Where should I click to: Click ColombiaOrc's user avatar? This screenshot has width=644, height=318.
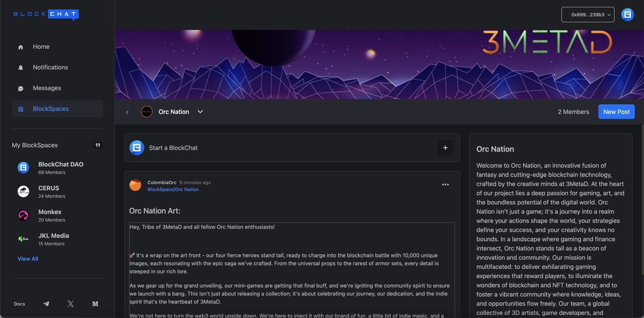coord(135,185)
